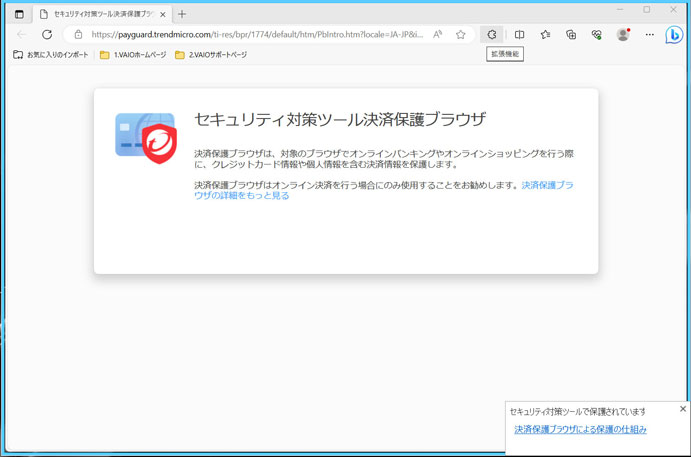The image size is (691, 457).
Task: Minimize the browser window
Action: [x=620, y=9]
